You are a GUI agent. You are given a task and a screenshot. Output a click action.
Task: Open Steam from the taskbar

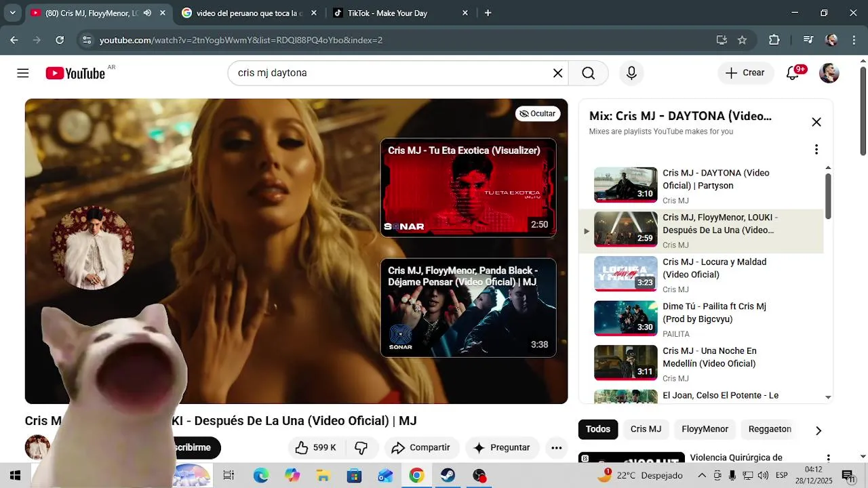tap(448, 475)
